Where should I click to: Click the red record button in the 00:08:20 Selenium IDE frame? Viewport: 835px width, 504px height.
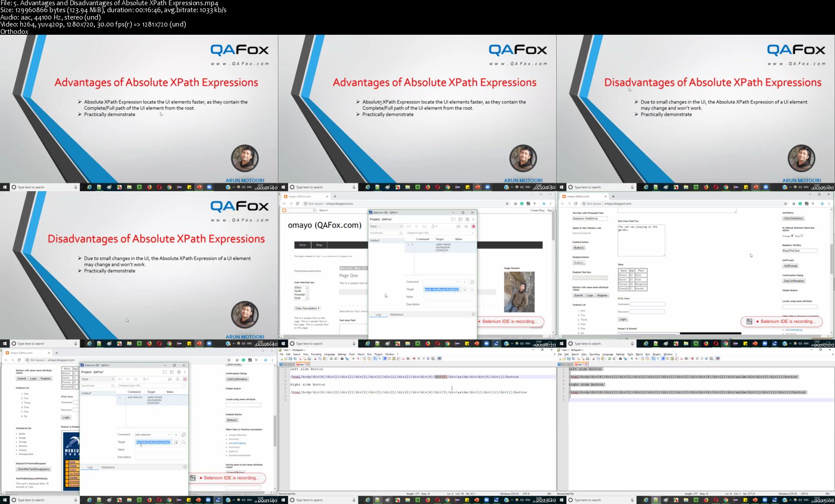pos(474,226)
